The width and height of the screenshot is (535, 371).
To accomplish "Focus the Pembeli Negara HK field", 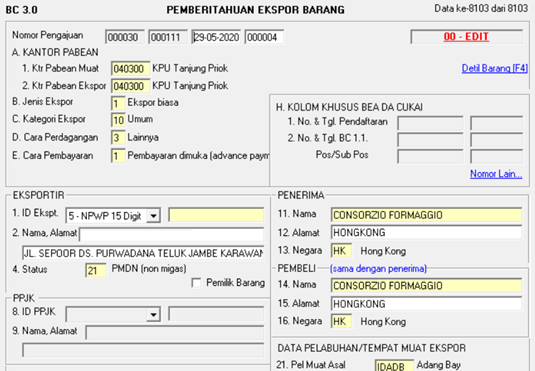I will point(341,322).
